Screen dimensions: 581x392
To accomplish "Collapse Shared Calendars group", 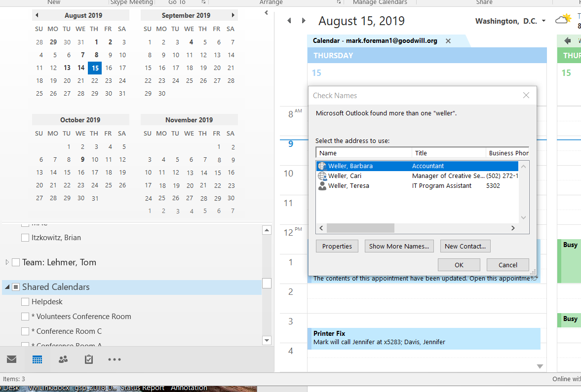I will coord(7,287).
